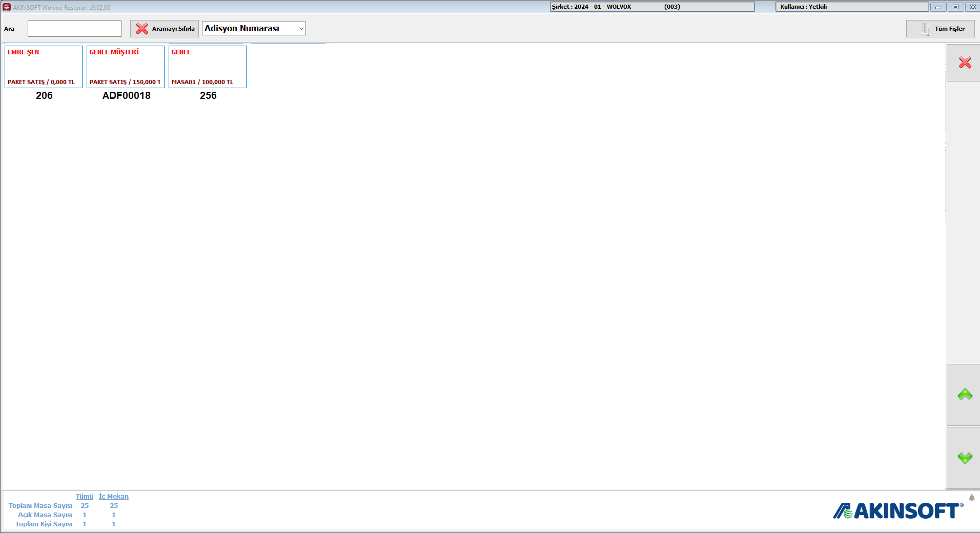Image resolution: width=980 pixels, height=533 pixels.
Task: Close the Wolvox Restoran window
Action: coord(972,7)
